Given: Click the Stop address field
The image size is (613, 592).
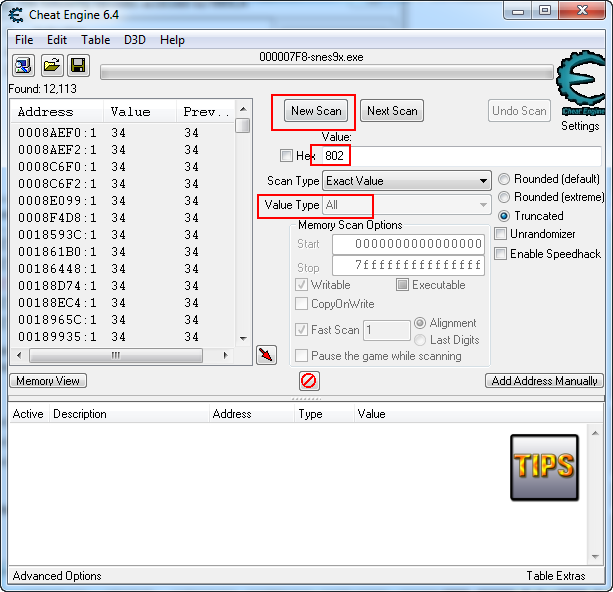Looking at the screenshot, I should 409,266.
